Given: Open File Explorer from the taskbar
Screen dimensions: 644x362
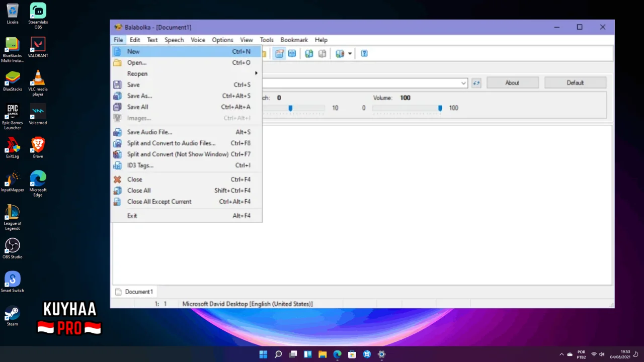Looking at the screenshot, I should [323, 354].
